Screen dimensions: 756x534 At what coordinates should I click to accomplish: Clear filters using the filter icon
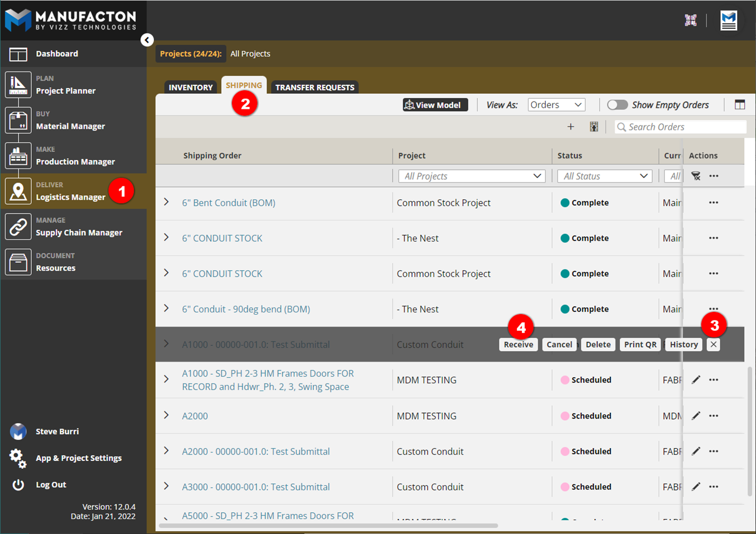click(696, 176)
